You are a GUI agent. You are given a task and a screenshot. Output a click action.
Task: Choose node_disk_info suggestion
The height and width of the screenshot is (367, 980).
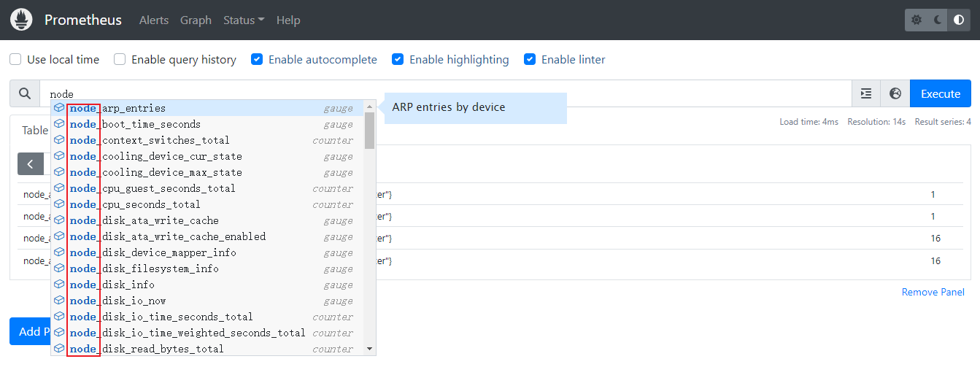[207, 285]
